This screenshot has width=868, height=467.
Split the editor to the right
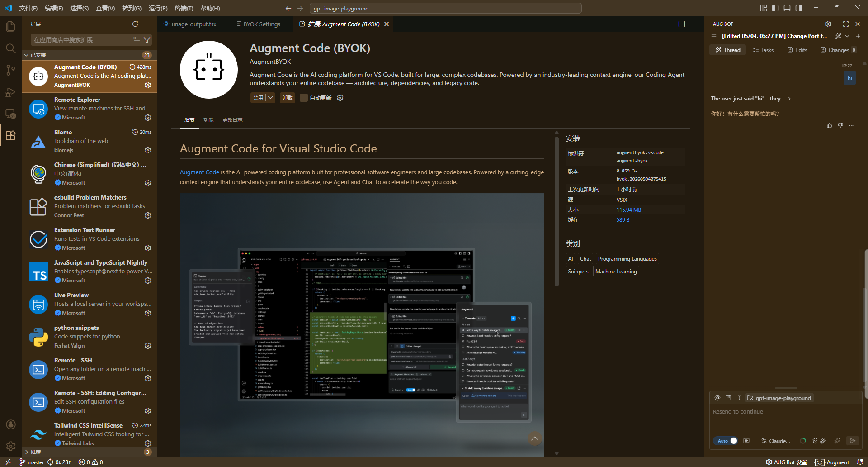point(682,24)
